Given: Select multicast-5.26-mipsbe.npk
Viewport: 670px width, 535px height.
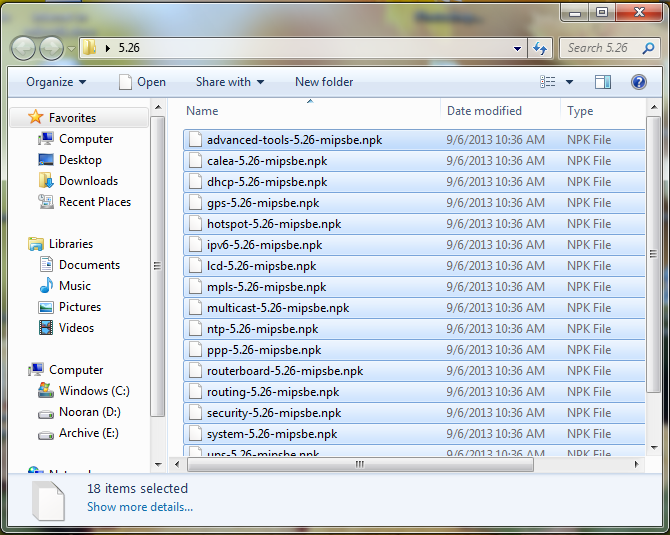Looking at the screenshot, I should pos(414,308).
